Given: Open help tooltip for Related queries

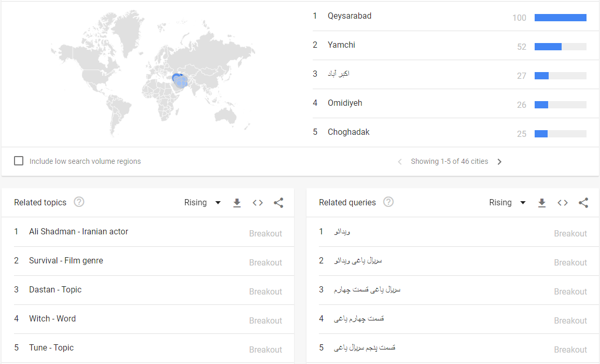Looking at the screenshot, I should click(x=388, y=202).
